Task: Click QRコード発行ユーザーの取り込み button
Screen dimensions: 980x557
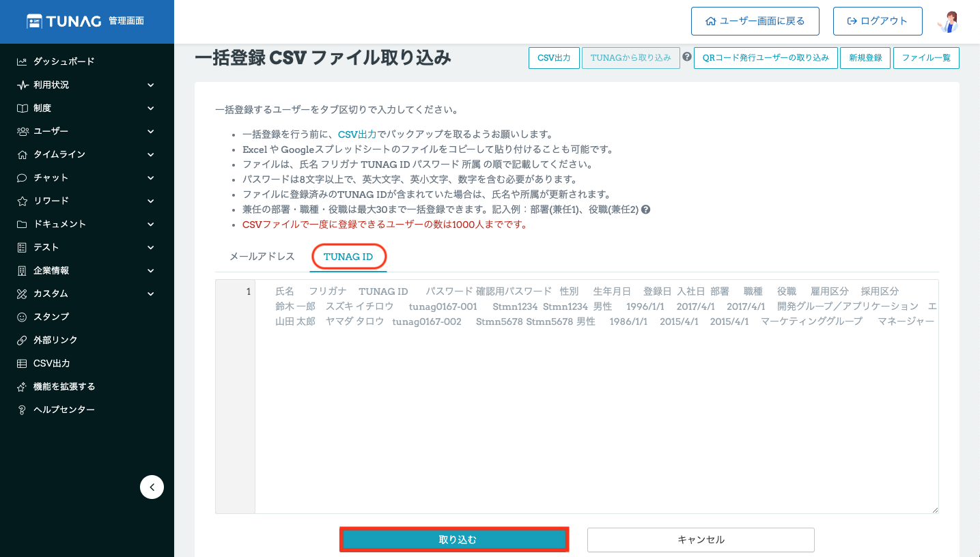Action: click(766, 58)
